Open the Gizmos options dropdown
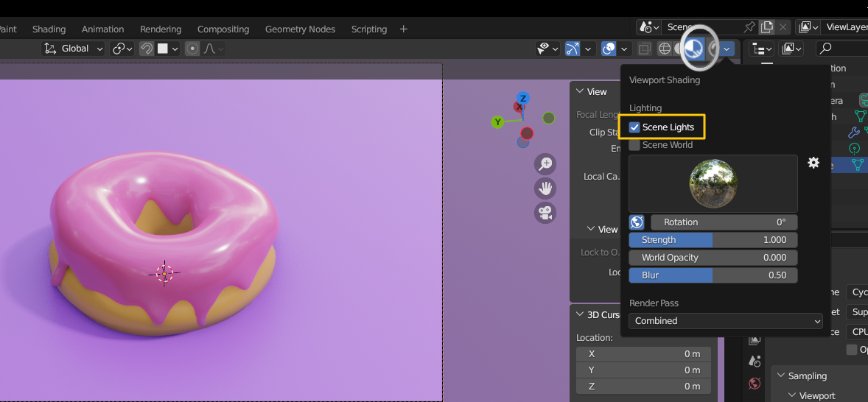The image size is (868, 402). (589, 49)
